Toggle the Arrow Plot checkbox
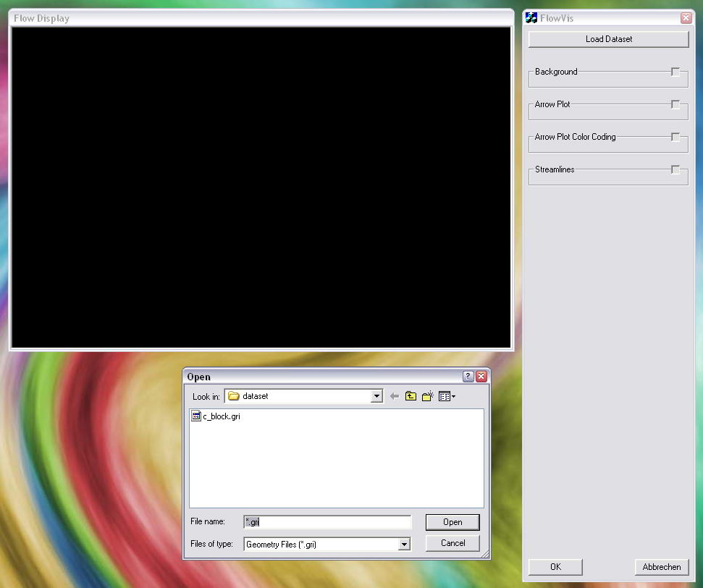The image size is (703, 588). [x=675, y=104]
